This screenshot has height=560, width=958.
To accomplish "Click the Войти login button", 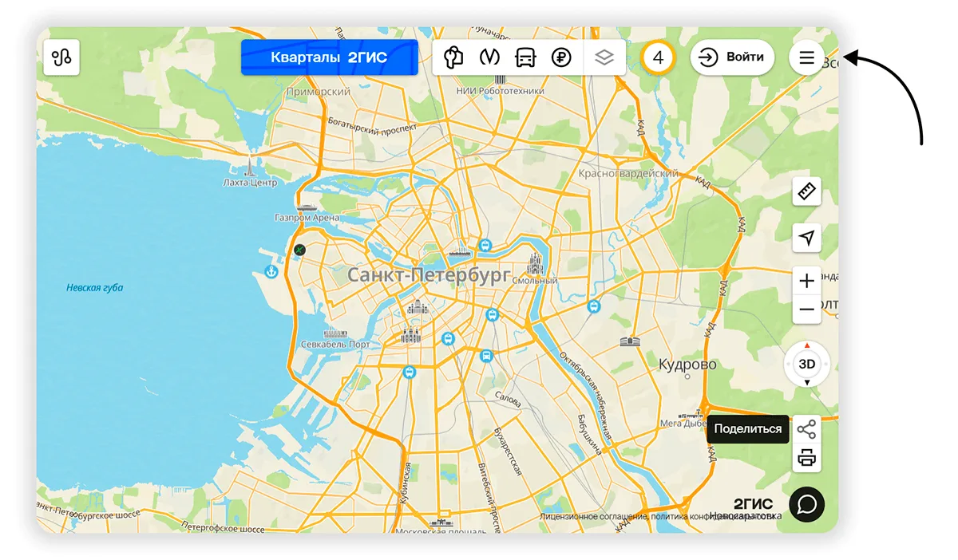I will coord(732,57).
